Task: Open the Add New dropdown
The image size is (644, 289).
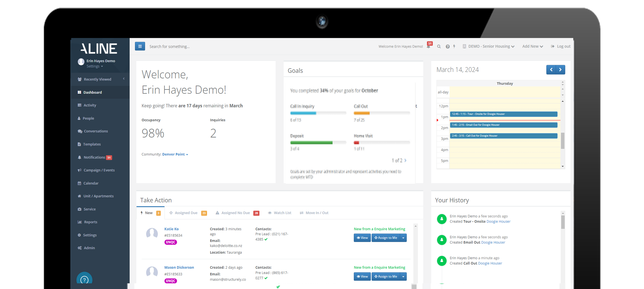Action: pyautogui.click(x=532, y=46)
